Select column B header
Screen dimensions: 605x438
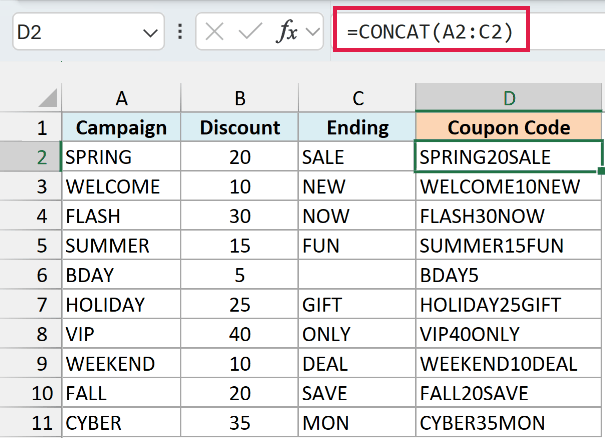coord(240,98)
